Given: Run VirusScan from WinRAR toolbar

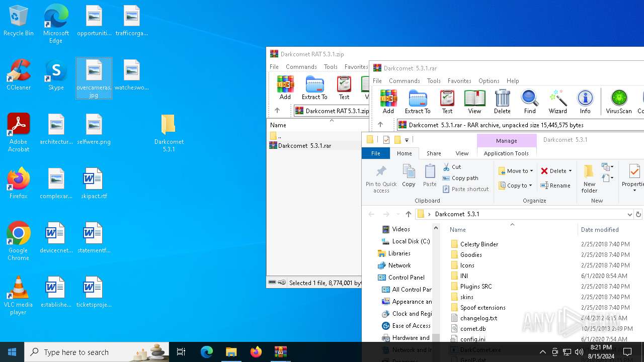Looking at the screenshot, I should click(x=619, y=102).
